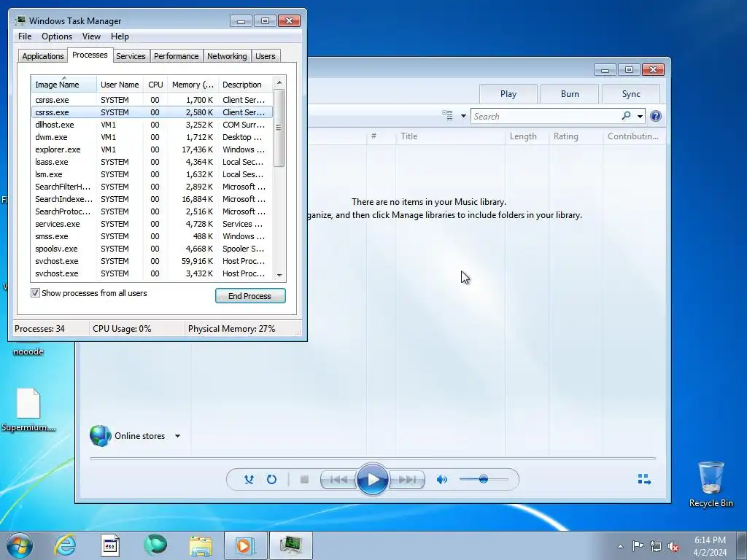Expand the View options dropdown arrow

pos(463,116)
